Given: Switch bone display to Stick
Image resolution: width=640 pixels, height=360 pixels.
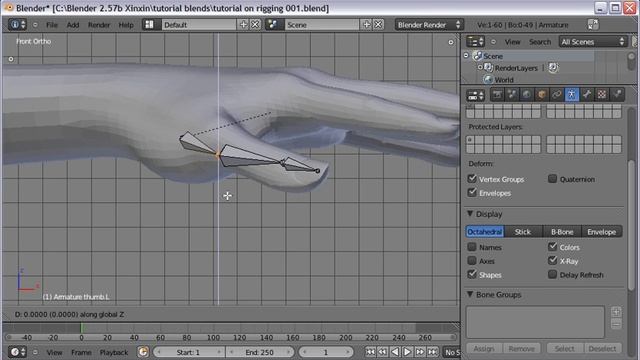Looking at the screenshot, I should coord(523,231).
